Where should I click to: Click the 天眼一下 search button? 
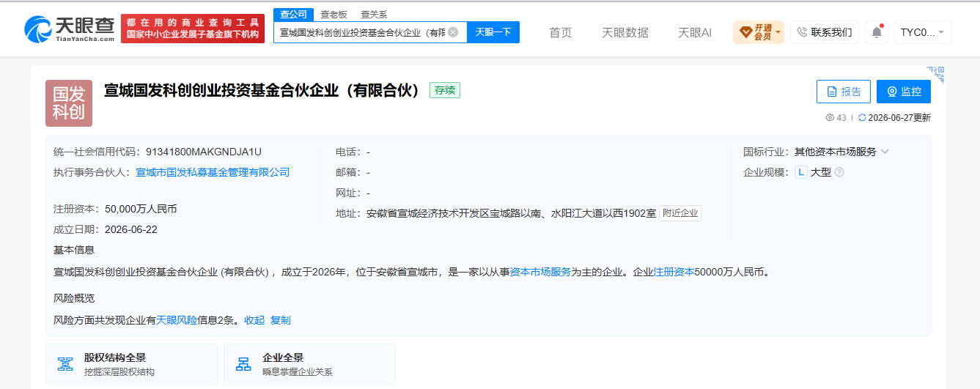(493, 32)
